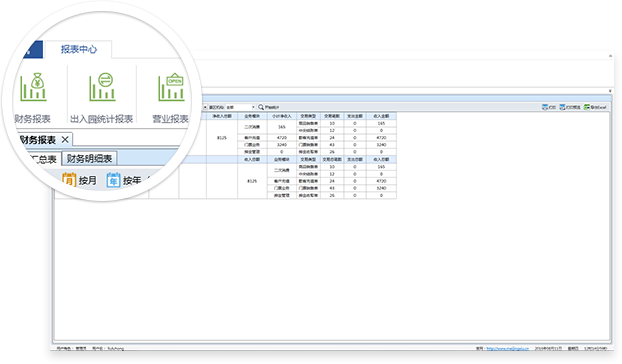Open the dropdown showing 全部 in filter bar
The width and height of the screenshot is (622, 364).
[240, 107]
